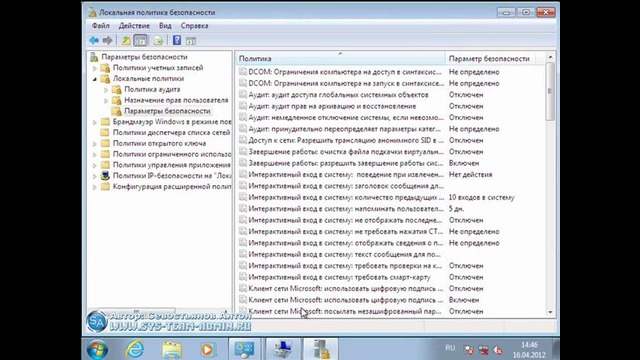Screen dimensions: 640x360
Task: Select Аудит: немедленное отключение системы policy
Action: (346, 118)
